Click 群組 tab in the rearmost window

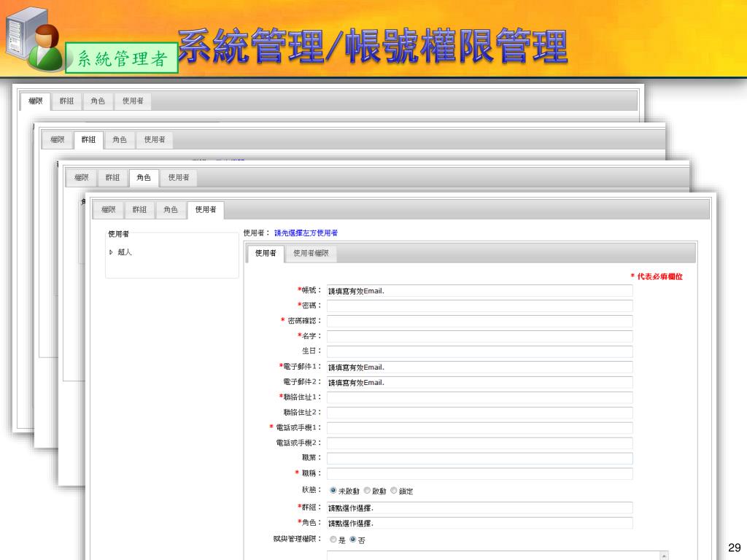coord(66,101)
